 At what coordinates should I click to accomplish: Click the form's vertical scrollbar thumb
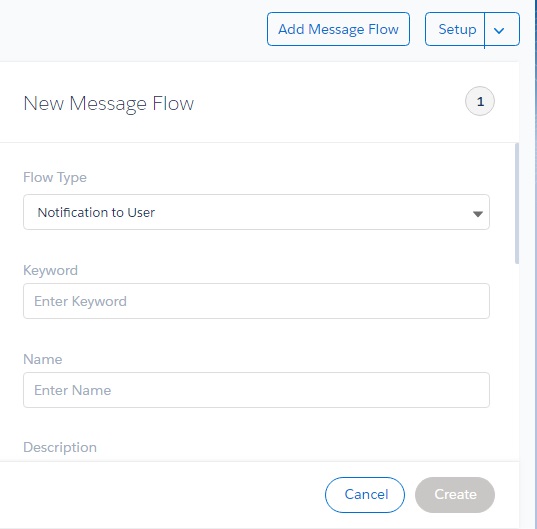pos(517,204)
